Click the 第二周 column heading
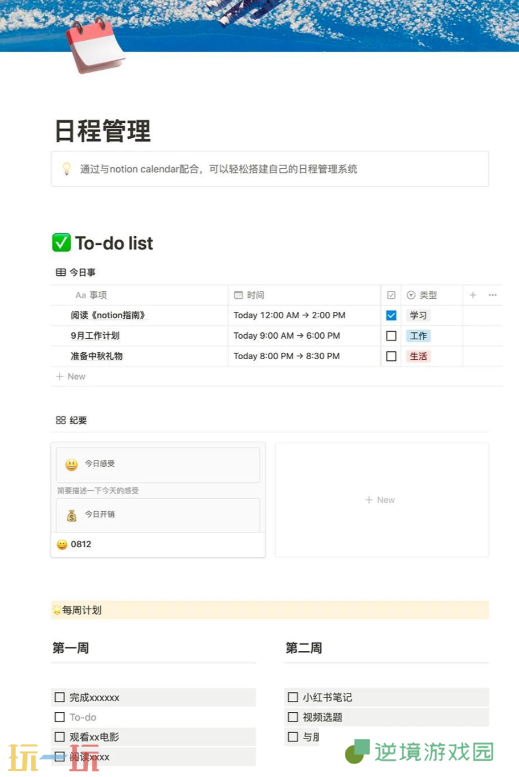This screenshot has width=519, height=777. tap(304, 648)
